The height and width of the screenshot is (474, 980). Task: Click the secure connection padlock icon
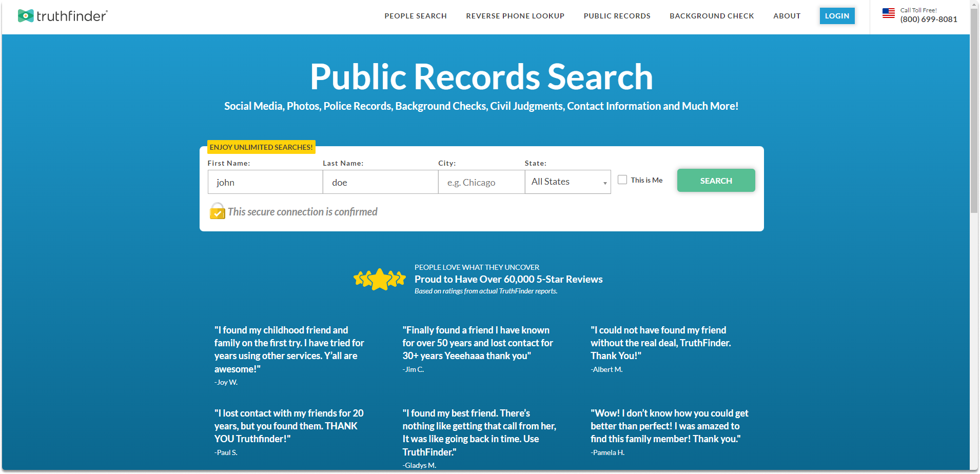point(218,211)
